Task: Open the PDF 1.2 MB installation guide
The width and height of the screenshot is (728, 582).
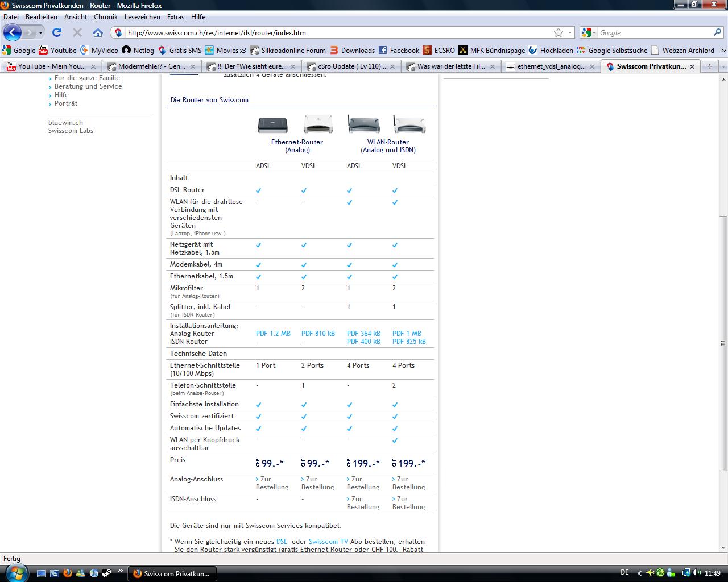Action: click(273, 334)
